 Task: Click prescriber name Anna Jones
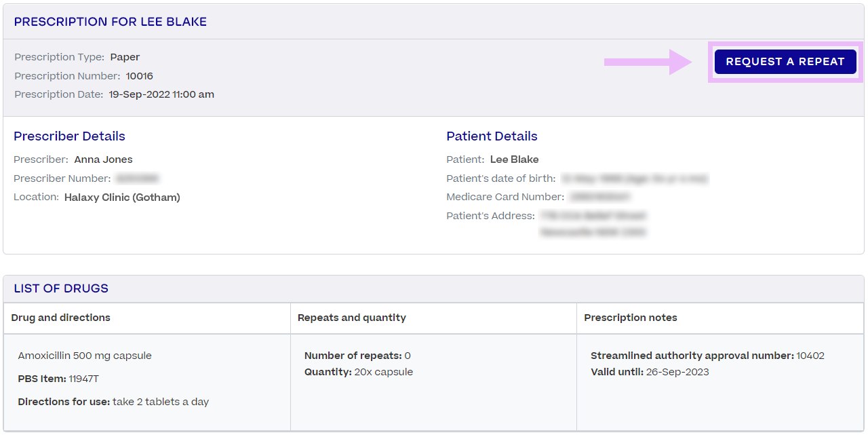[x=103, y=159]
